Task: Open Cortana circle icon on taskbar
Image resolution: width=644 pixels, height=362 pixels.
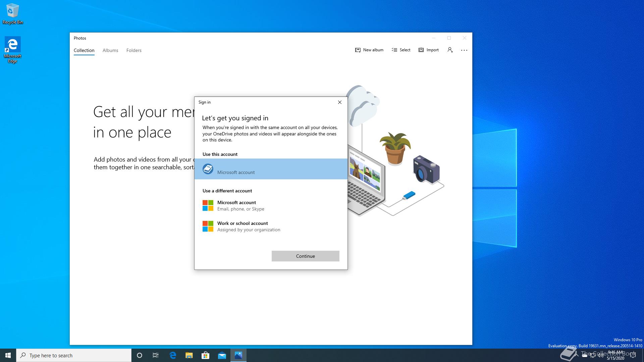Action: pyautogui.click(x=140, y=355)
